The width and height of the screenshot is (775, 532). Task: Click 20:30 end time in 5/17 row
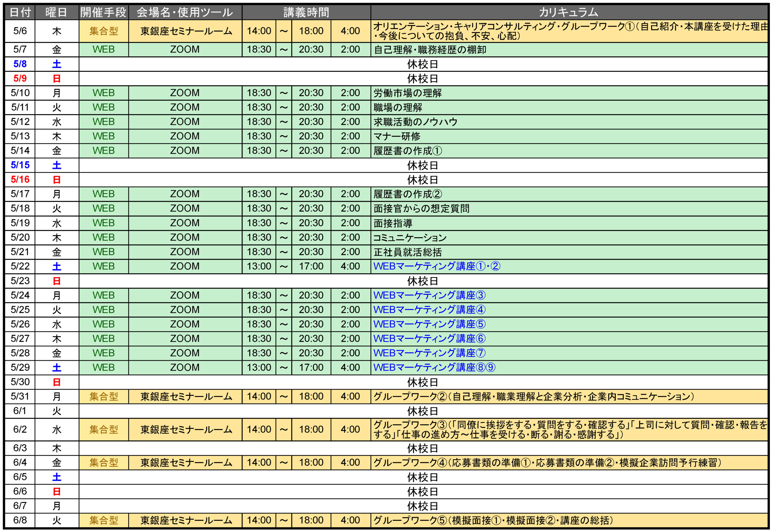pos(311,194)
